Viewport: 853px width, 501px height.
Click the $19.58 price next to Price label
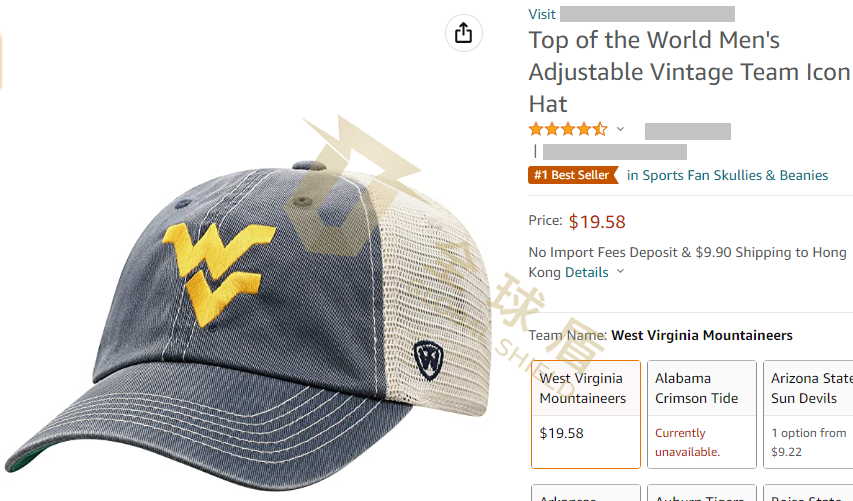597,222
